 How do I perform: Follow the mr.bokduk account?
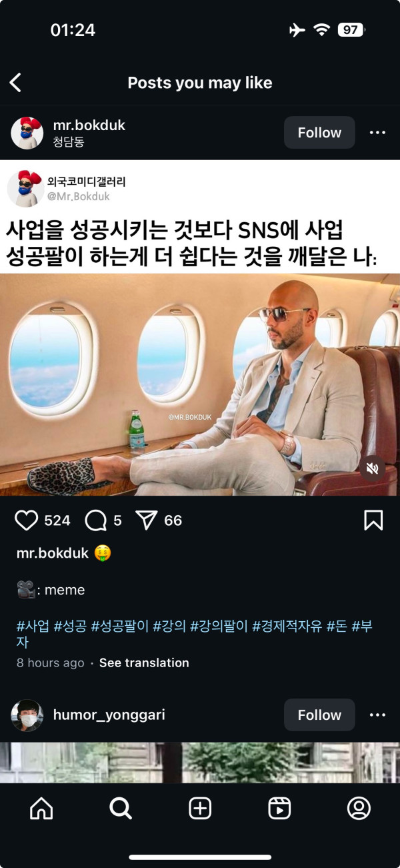coord(319,133)
